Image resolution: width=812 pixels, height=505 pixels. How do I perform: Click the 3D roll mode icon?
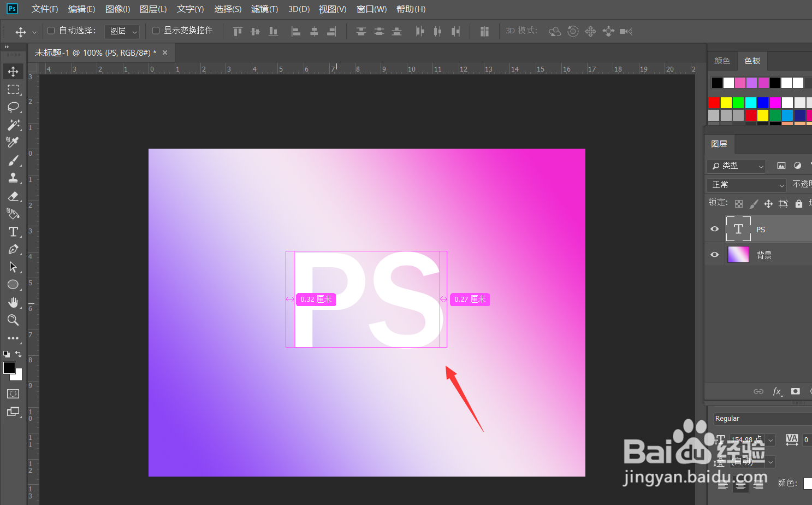click(x=572, y=31)
